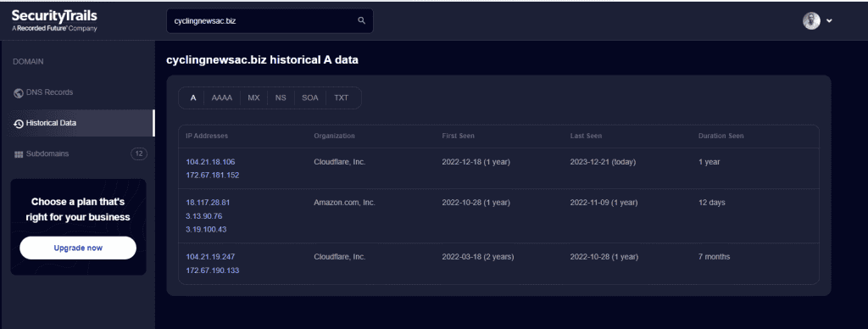Click the search magnifier icon
Image resolution: width=868 pixels, height=329 pixels.
[x=361, y=20]
